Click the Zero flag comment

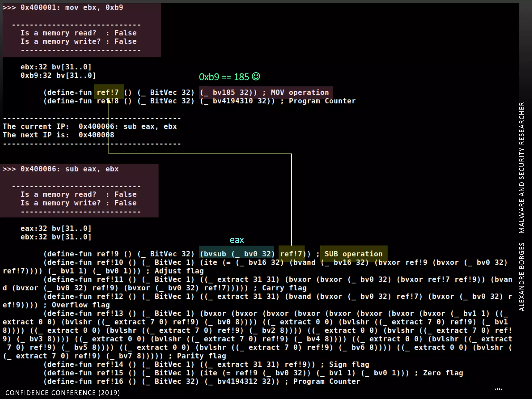[443, 373]
